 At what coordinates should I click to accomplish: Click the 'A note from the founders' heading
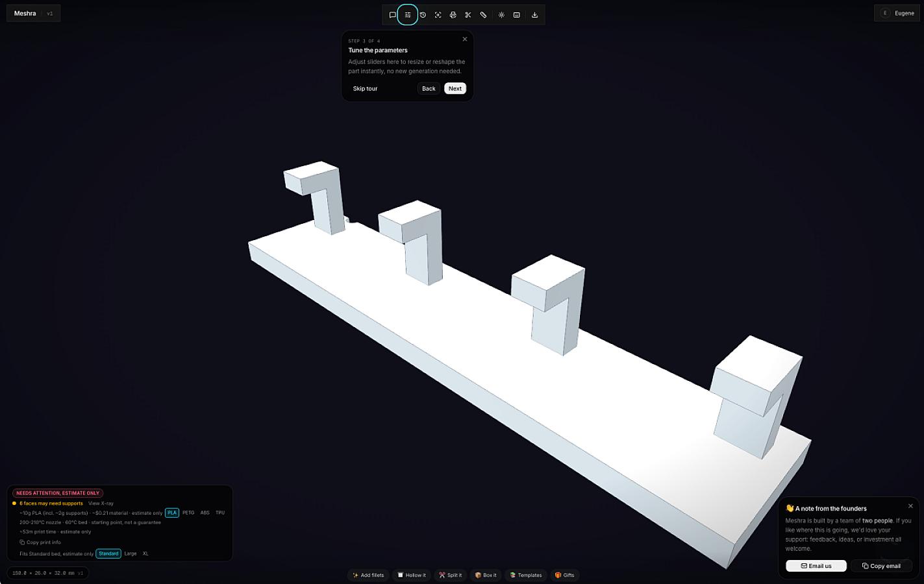point(831,509)
